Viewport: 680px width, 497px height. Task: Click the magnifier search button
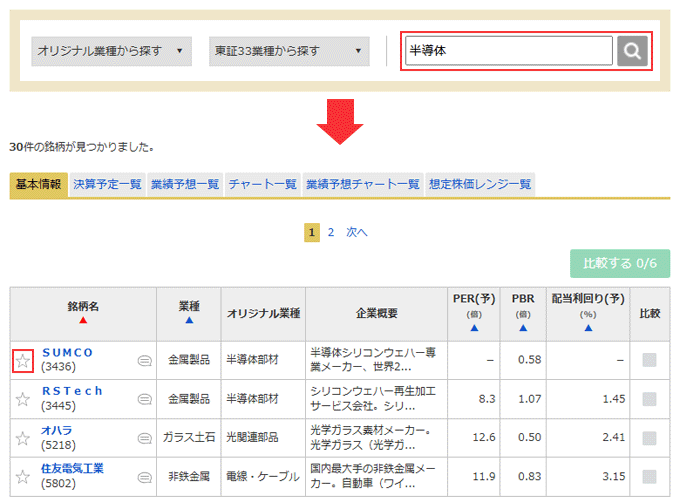coord(632,51)
